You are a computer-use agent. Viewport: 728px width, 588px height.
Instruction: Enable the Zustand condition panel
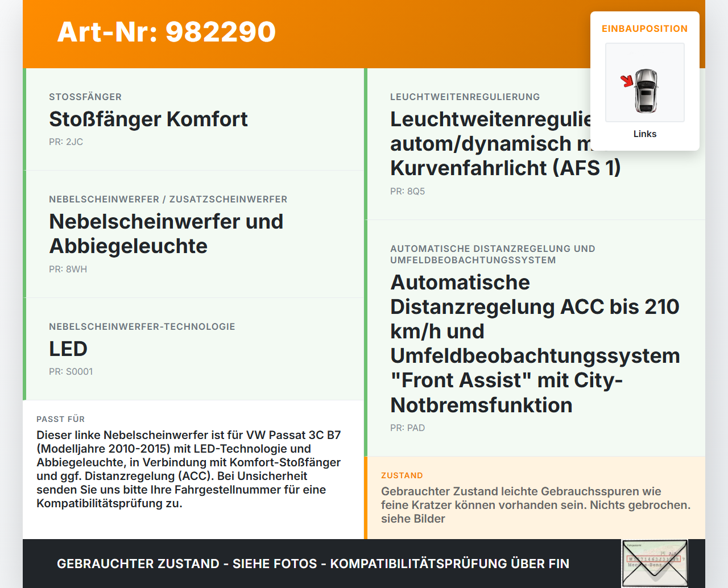[535, 496]
